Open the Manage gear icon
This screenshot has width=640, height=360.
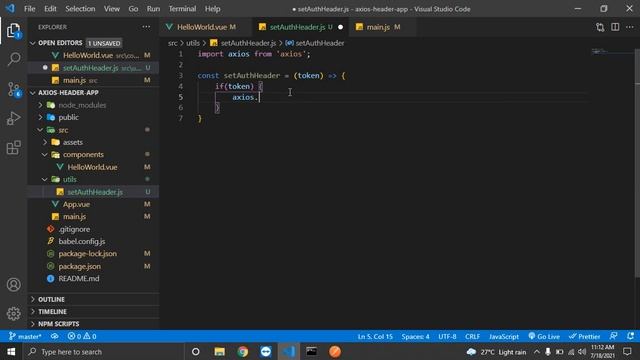click(13, 313)
